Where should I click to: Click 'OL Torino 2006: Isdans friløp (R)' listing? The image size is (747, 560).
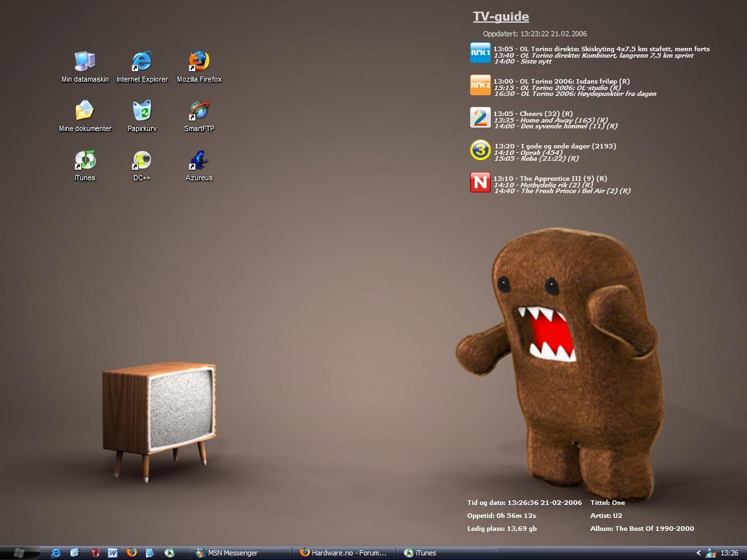pos(561,81)
